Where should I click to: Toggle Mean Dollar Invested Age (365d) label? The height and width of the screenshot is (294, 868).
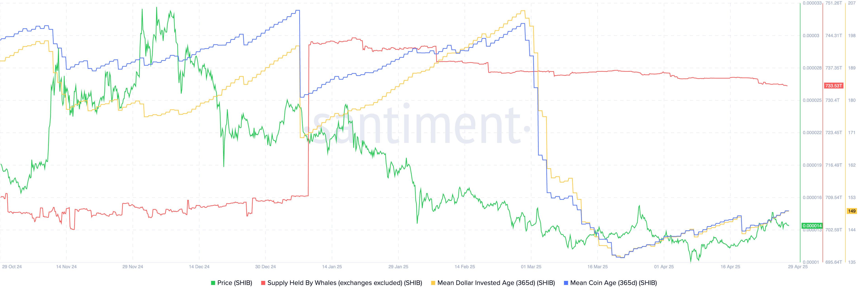point(496,283)
